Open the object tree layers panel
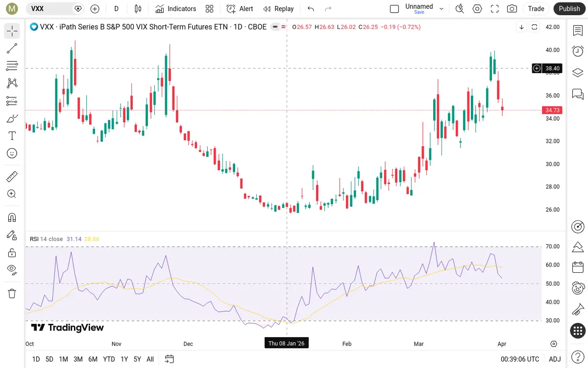This screenshot has width=588, height=368. coord(578,73)
